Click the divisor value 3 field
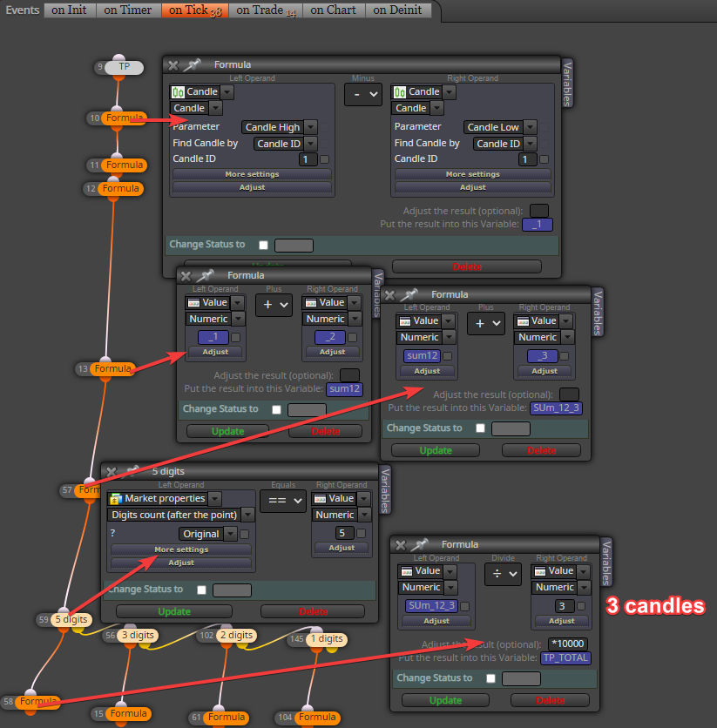 pos(565,606)
